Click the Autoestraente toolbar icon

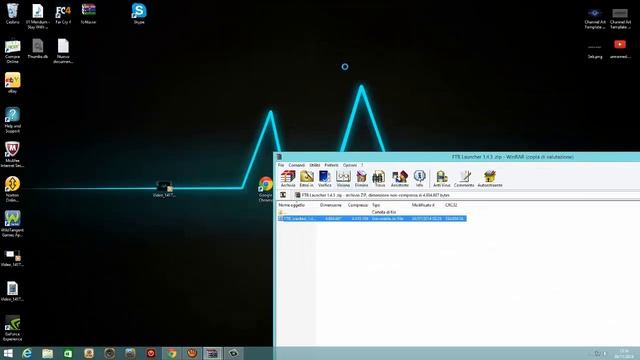point(490,179)
